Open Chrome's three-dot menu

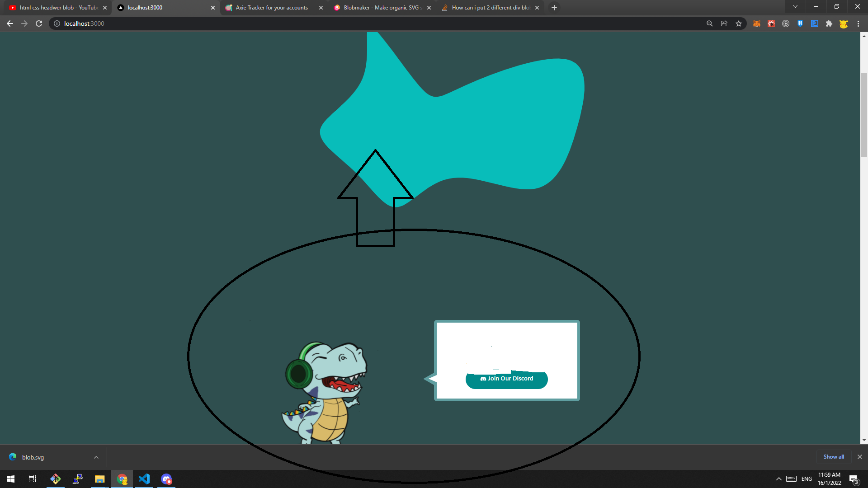click(858, 23)
